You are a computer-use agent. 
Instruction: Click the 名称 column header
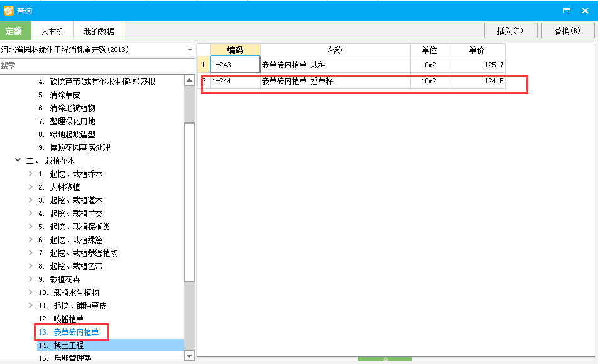click(335, 50)
